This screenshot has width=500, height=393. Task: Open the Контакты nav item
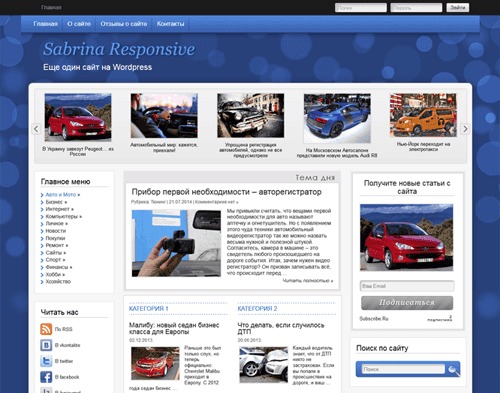(170, 24)
